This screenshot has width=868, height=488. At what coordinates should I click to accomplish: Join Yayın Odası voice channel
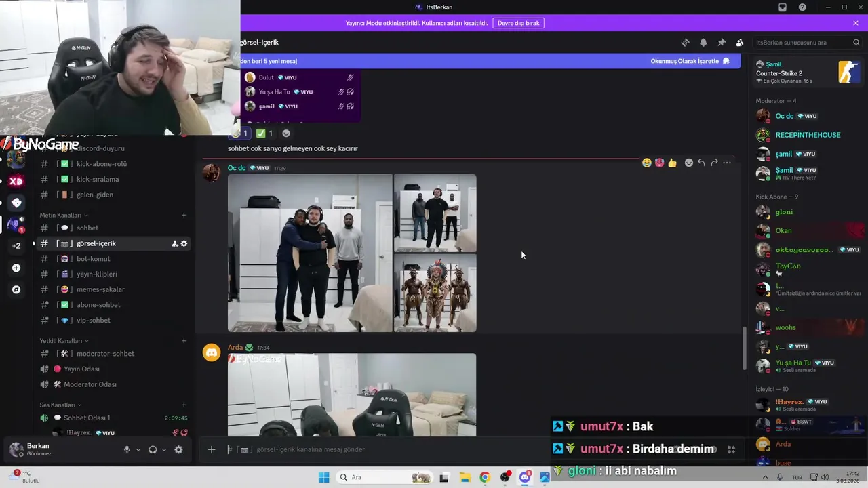click(x=113, y=369)
